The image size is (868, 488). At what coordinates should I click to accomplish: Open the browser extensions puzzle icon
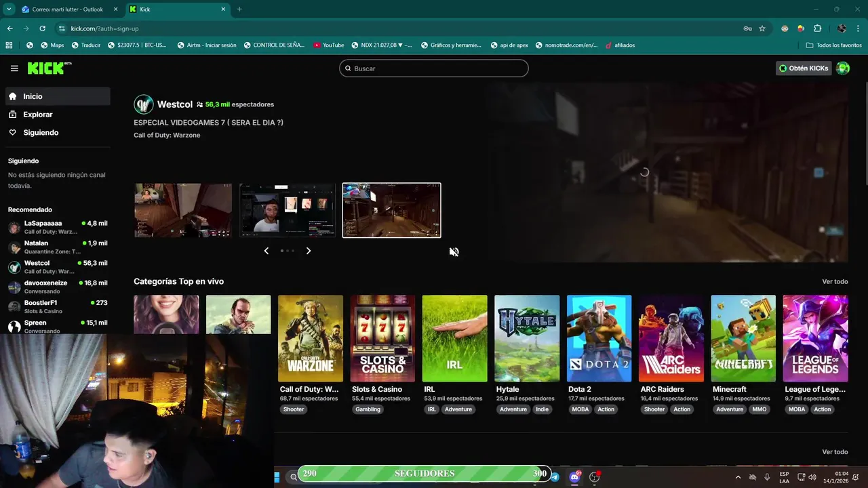(x=817, y=28)
